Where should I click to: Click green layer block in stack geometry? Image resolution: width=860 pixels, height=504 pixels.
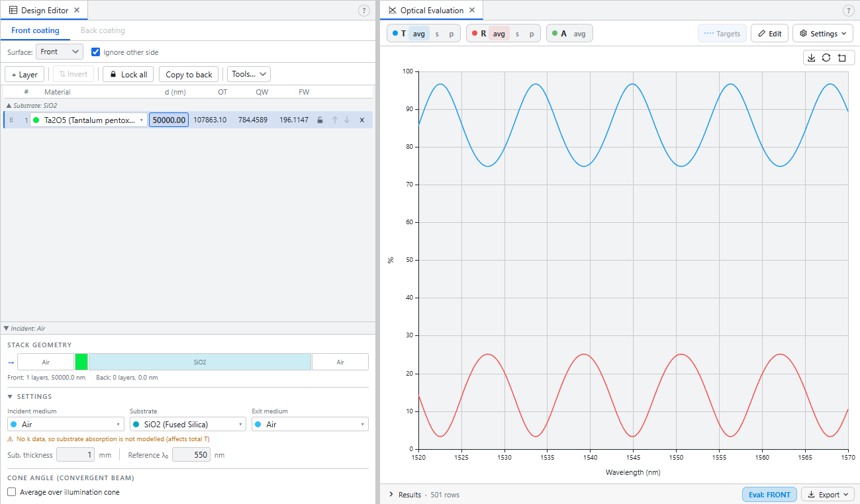click(x=81, y=362)
